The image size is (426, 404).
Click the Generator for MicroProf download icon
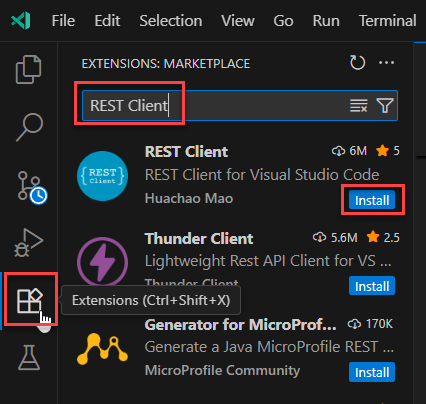click(x=354, y=324)
